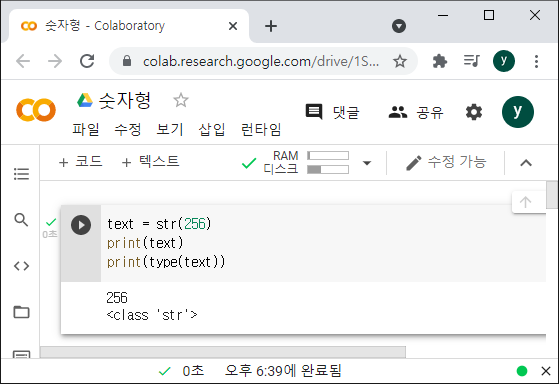Click the site lock icon
The image size is (559, 384).
127,61
